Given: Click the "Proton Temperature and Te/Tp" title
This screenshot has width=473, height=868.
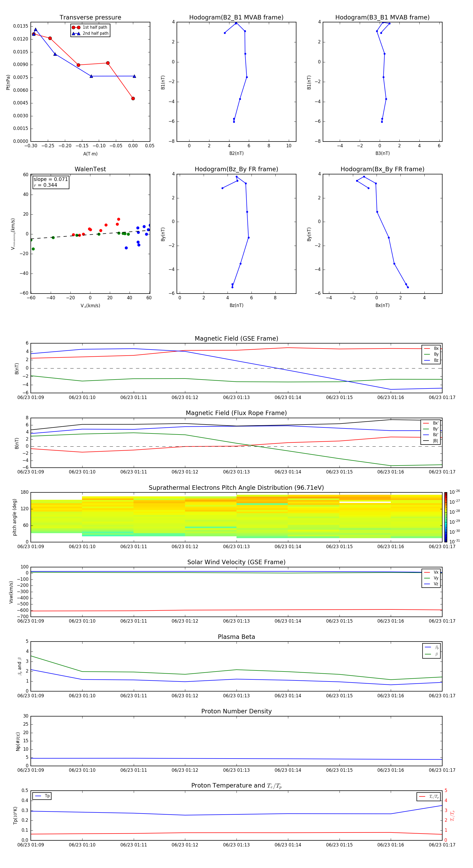Looking at the screenshot, I should 236,785.
